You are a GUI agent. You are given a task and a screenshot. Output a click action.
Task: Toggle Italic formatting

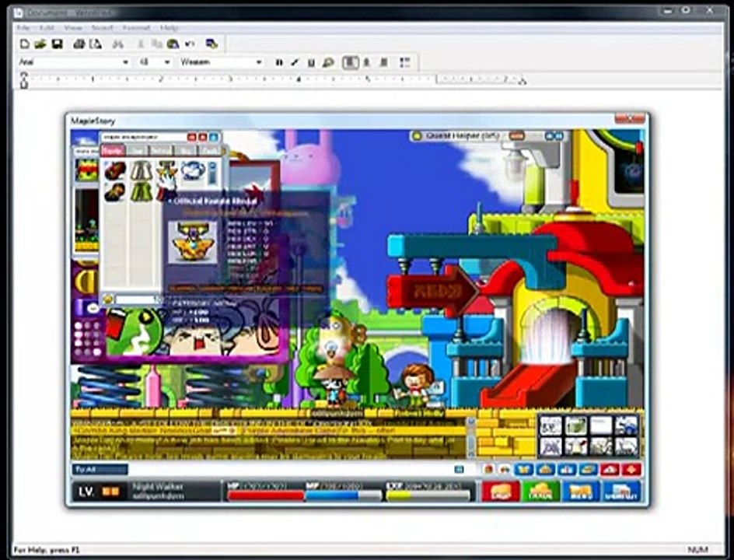(295, 62)
